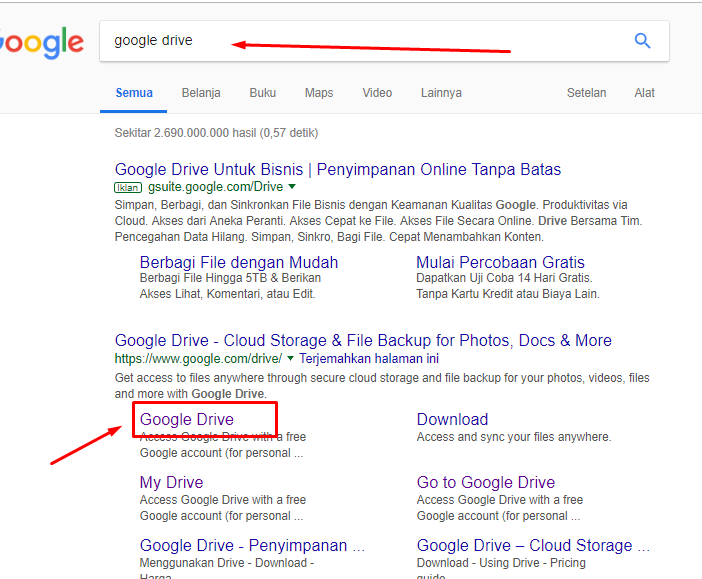This screenshot has width=702, height=579.
Task: Open Setelan options
Action: 586,93
